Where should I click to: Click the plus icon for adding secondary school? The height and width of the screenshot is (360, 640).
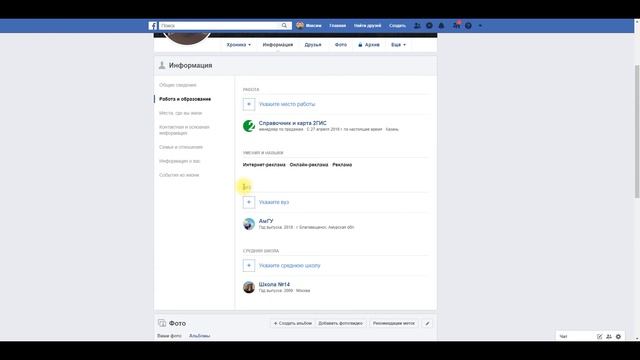pos(249,265)
